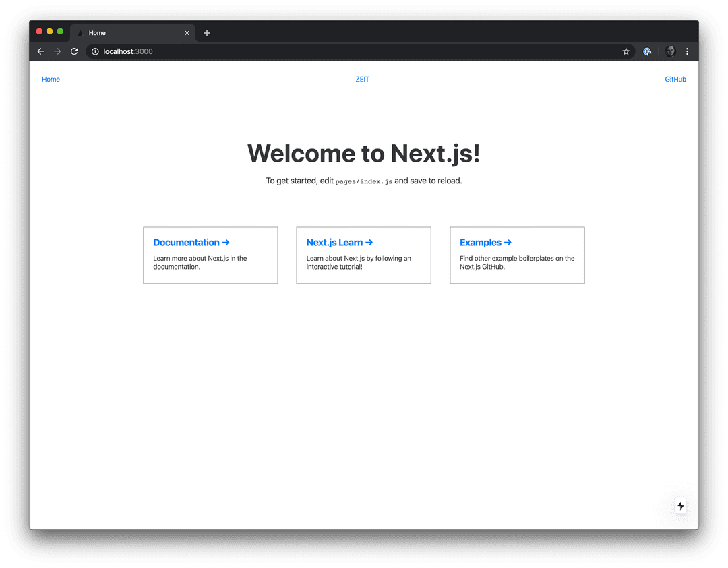Viewport: 728px width, 568px height.
Task: Click the Next.js lightning bolt indicator
Action: (x=681, y=506)
